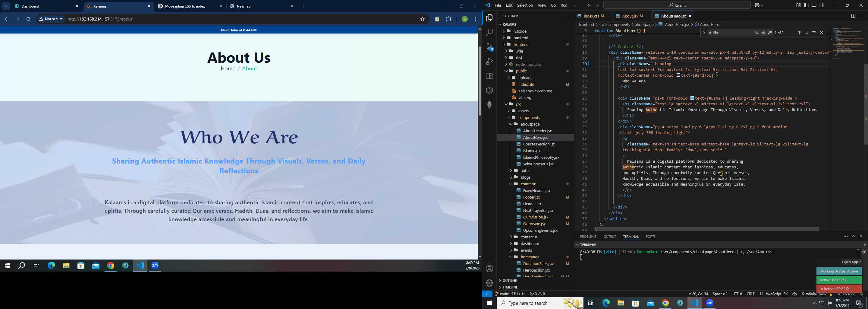The height and width of the screenshot is (309, 868).
Task: Click the errors and warnings count in status bar
Action: [537, 294]
